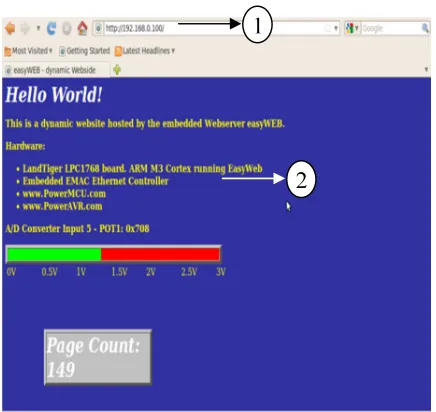
Task: Click the Hardware: label
Action: coord(25,146)
